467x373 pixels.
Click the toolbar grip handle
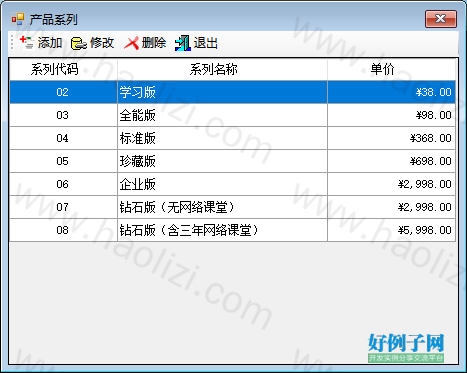[12, 43]
